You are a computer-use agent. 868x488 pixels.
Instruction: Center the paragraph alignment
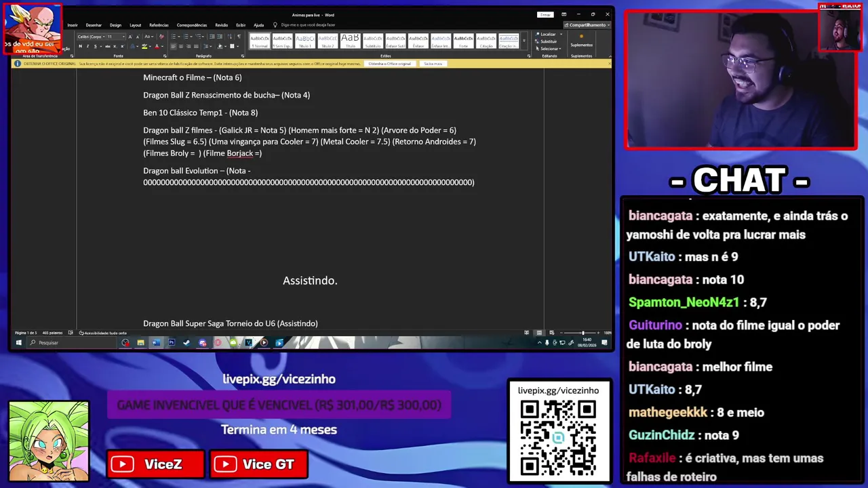pyautogui.click(x=181, y=46)
